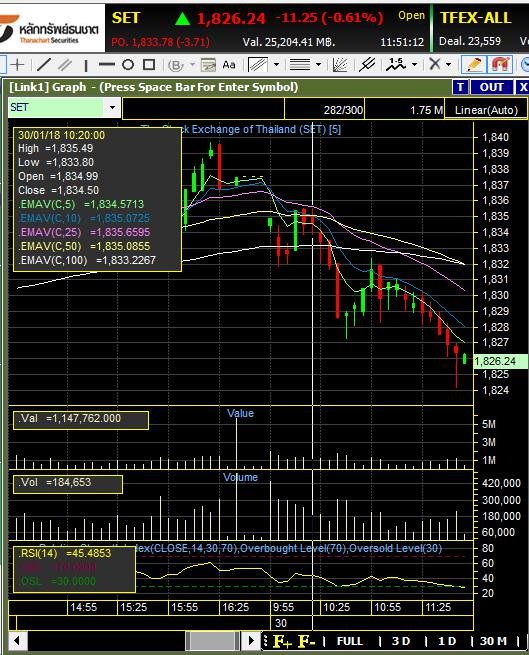Screen dimensions: 529x655
Task: Open the SET symbol dropdown
Action: click(x=112, y=107)
